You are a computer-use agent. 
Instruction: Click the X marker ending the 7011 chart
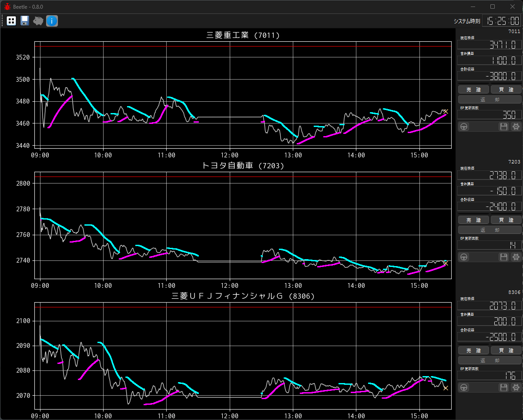(445, 112)
